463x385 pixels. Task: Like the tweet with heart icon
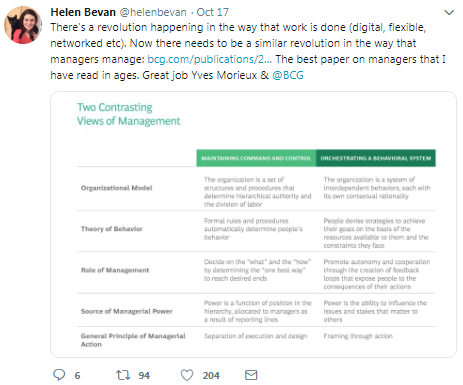(x=187, y=375)
